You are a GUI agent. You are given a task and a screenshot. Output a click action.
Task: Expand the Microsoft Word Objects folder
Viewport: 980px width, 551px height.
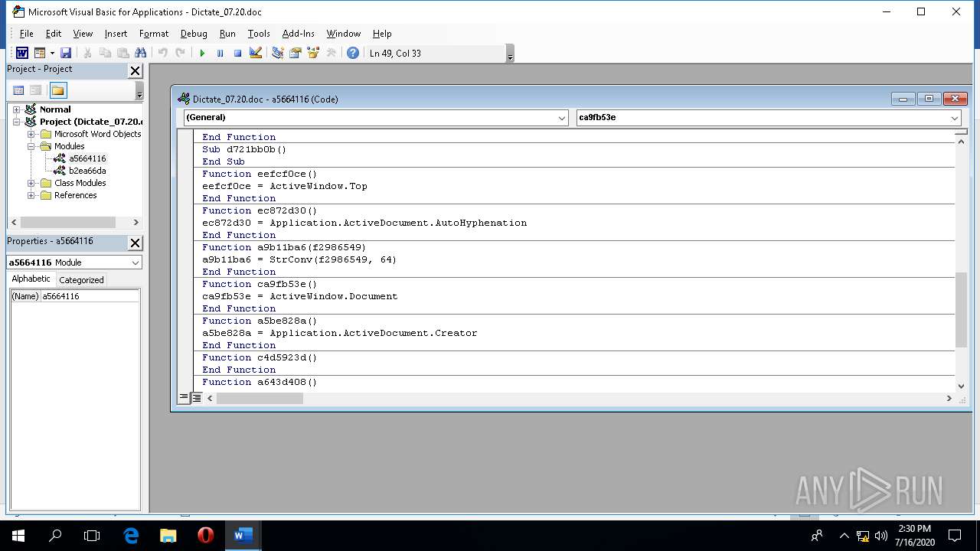pos(31,134)
